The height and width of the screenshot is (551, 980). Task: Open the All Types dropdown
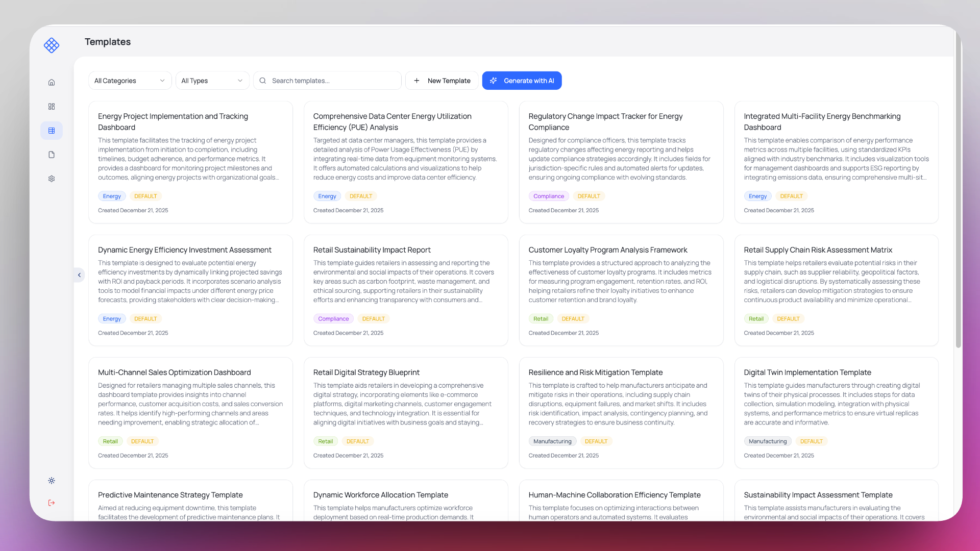(212, 81)
